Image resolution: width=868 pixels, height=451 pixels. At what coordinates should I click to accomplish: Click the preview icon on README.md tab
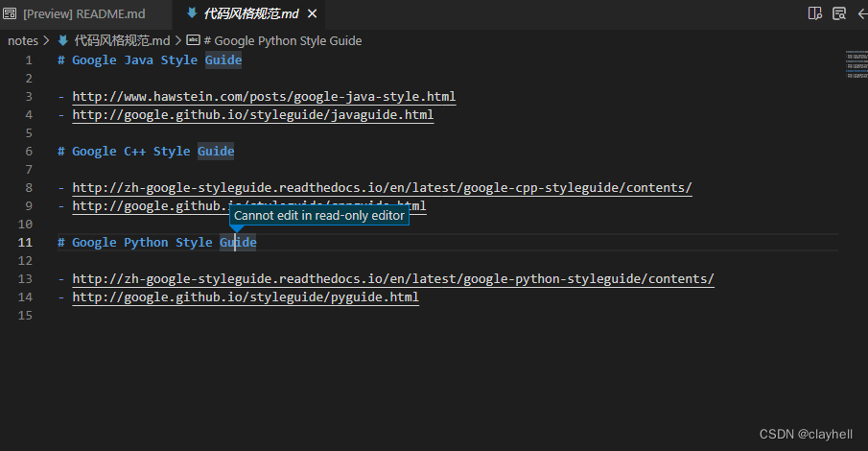[10, 13]
